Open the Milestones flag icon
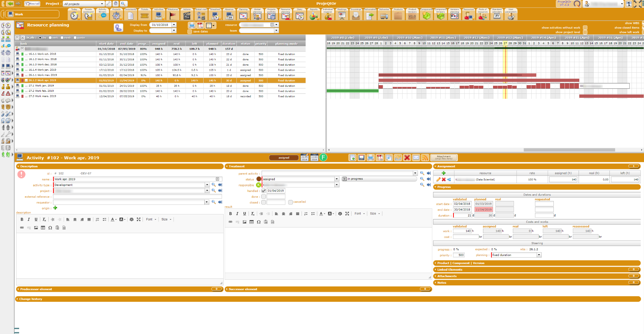644x334 pixels. [173, 15]
